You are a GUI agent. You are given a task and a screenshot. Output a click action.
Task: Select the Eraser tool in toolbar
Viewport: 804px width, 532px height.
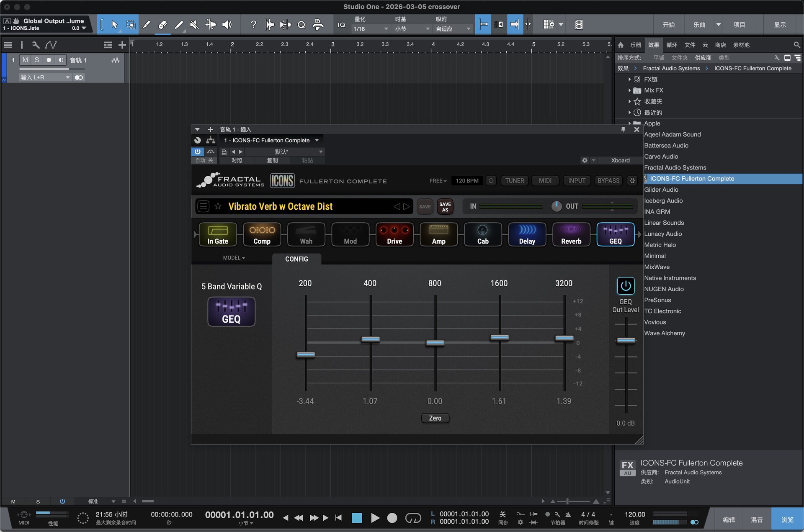coord(162,25)
